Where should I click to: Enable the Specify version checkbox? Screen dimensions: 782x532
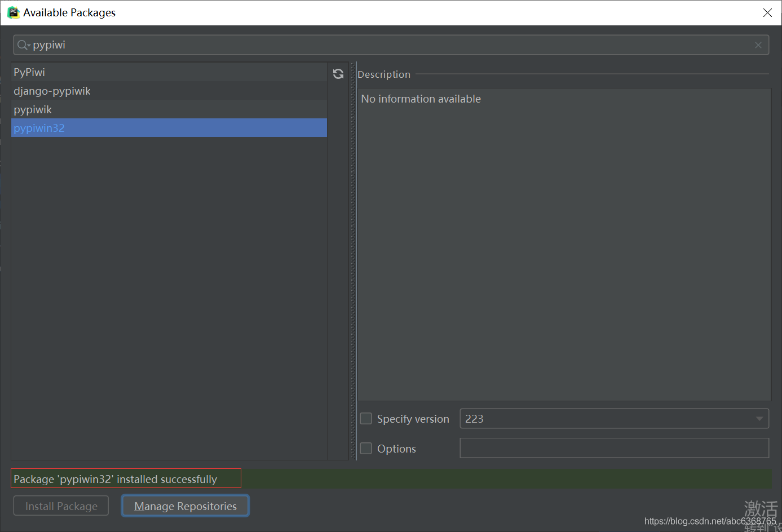coord(366,419)
